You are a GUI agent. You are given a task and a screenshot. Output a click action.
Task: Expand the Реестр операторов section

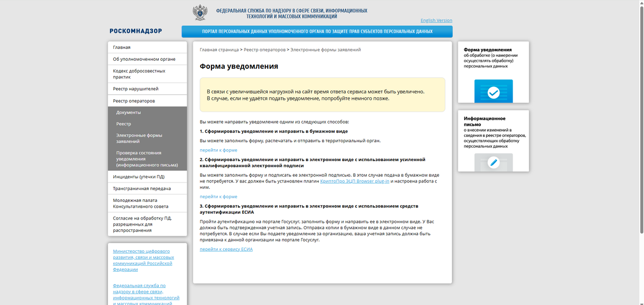[x=147, y=101]
